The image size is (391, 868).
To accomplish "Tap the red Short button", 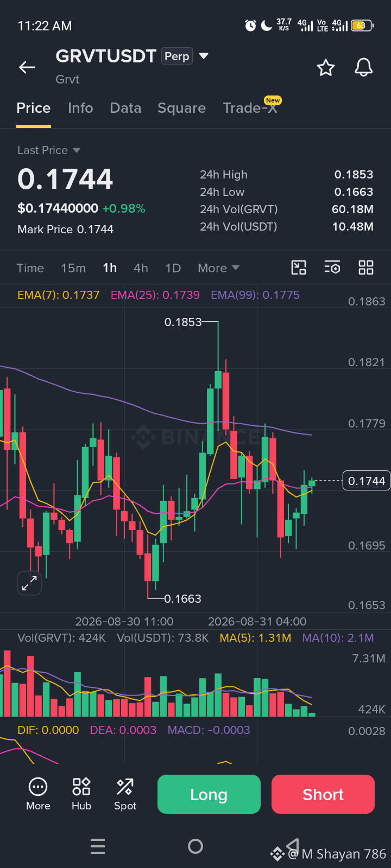I will point(323,794).
